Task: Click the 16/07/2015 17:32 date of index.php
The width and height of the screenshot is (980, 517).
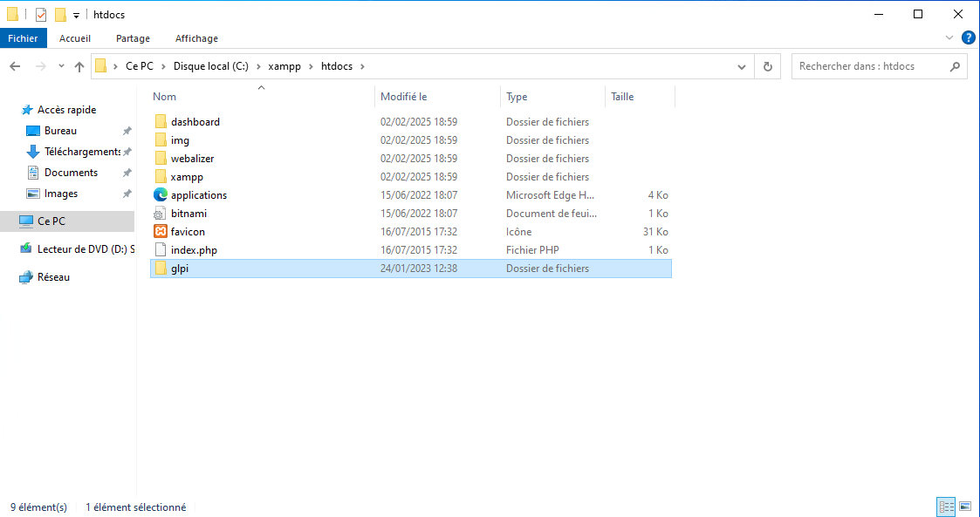Action: tap(419, 249)
